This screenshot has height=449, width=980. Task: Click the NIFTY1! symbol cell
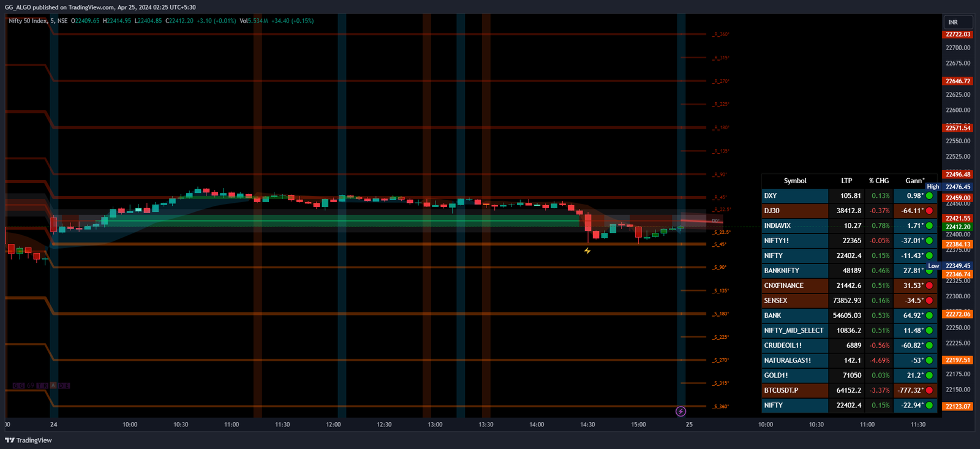pyautogui.click(x=795, y=241)
